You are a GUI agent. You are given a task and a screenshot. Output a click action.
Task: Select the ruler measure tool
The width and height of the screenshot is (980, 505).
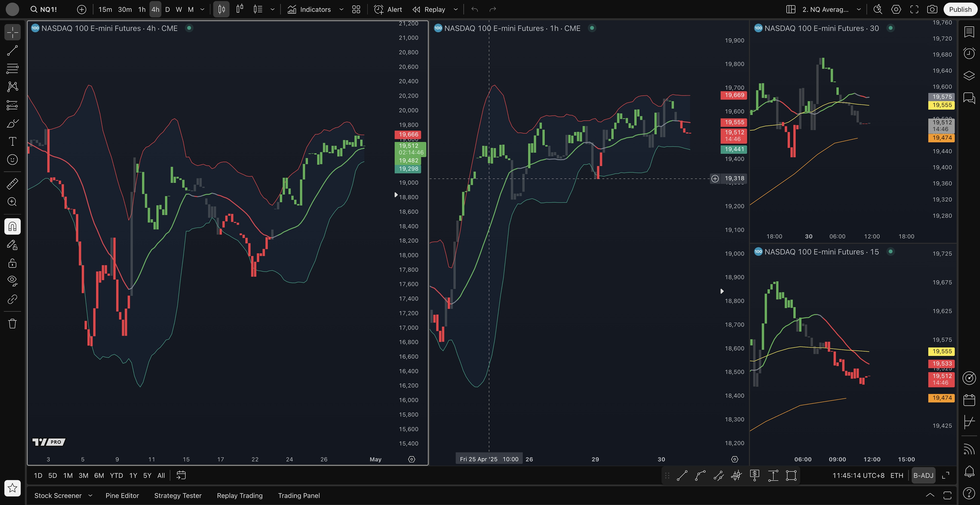click(12, 184)
